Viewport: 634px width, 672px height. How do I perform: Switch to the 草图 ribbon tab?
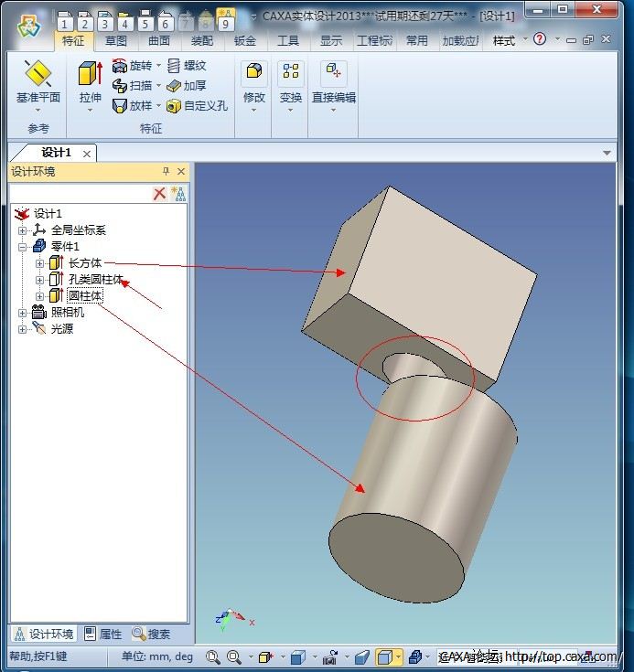point(116,40)
